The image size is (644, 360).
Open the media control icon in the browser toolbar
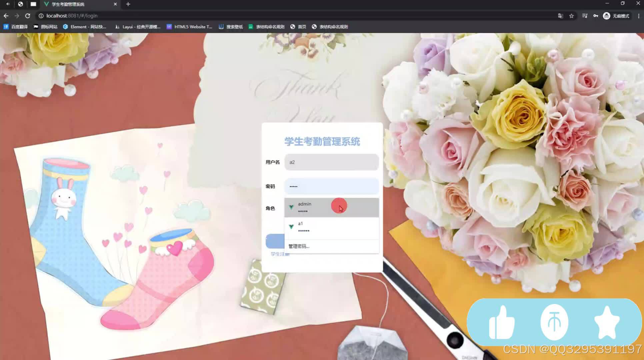(585, 16)
